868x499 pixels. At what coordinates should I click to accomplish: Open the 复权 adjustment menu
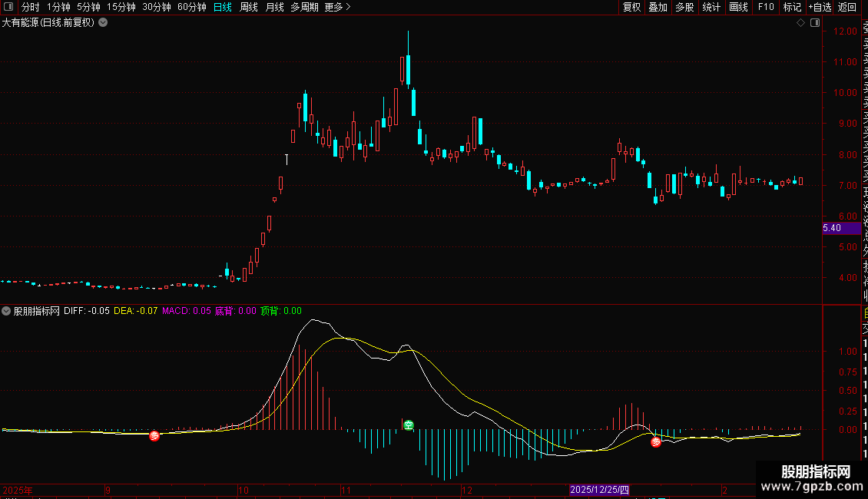pos(631,7)
